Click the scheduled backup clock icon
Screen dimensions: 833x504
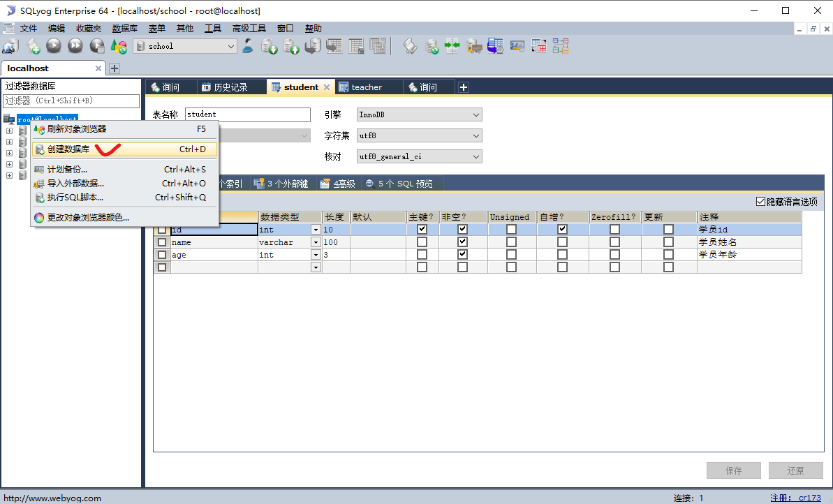point(495,46)
